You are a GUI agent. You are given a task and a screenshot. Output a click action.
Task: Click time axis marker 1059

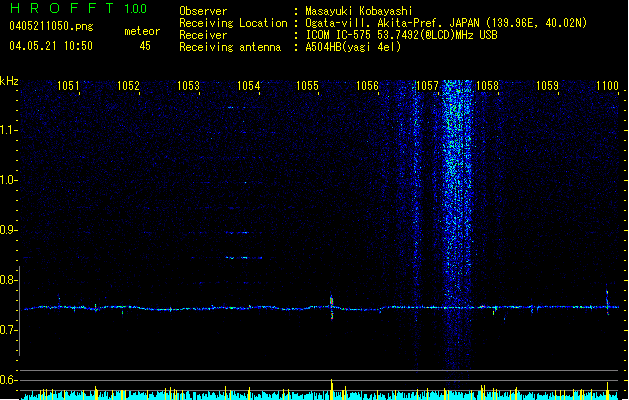[x=547, y=86]
